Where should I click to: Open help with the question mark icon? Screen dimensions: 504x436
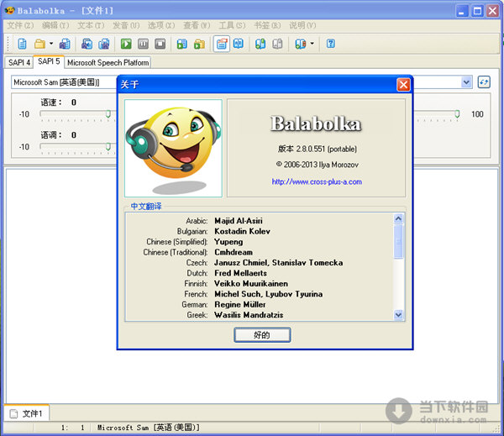[x=331, y=44]
